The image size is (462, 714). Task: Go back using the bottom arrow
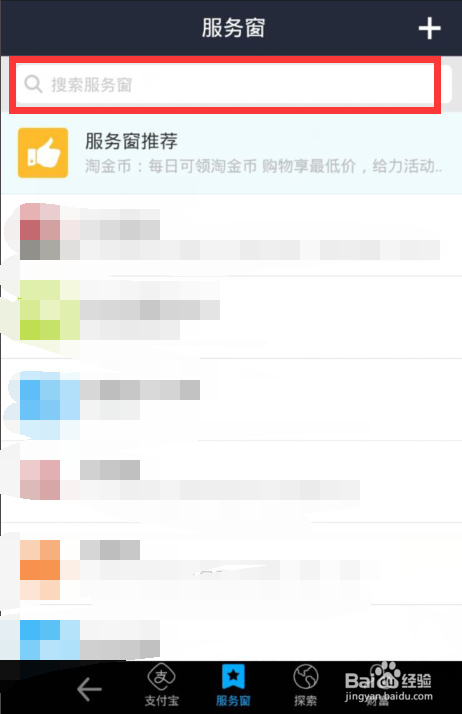[89, 688]
